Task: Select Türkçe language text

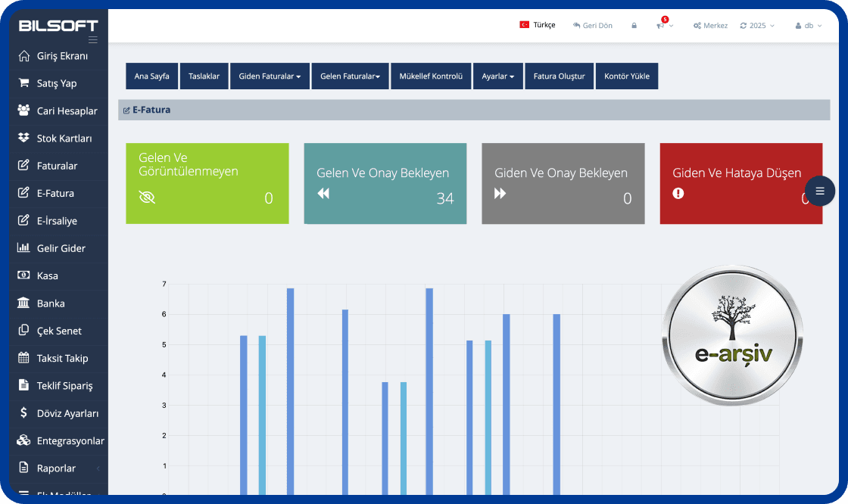Action: [x=544, y=25]
